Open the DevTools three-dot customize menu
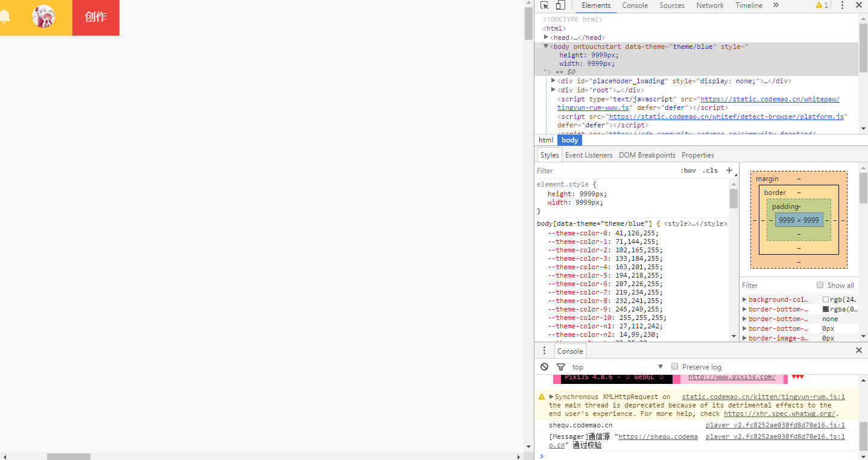The width and height of the screenshot is (868, 460). coord(842,5)
